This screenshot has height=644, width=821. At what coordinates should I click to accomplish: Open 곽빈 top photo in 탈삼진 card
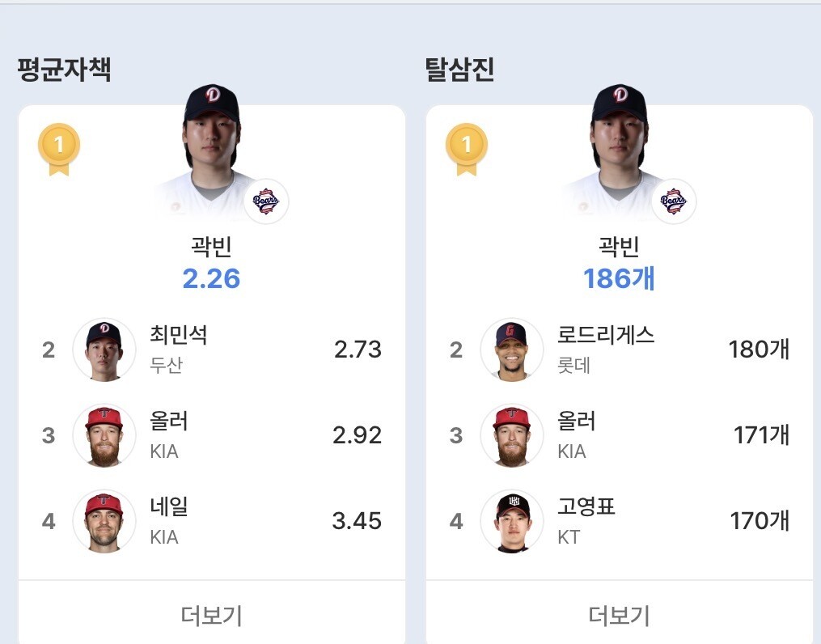click(619, 152)
